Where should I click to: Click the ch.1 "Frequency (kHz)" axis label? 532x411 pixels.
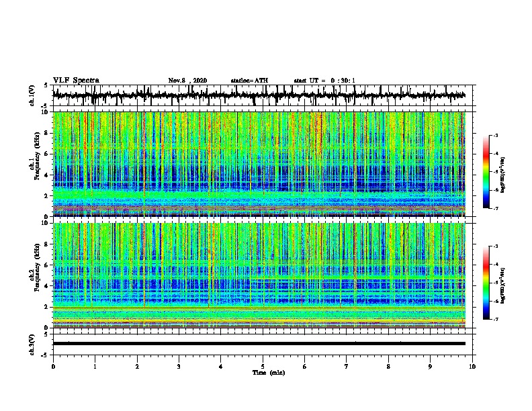(x=38, y=156)
